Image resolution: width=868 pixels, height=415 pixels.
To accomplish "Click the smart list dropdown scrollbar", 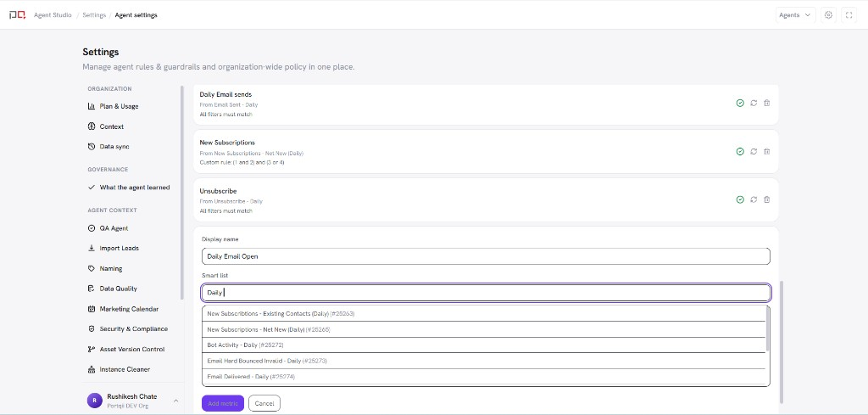I will pyautogui.click(x=767, y=329).
